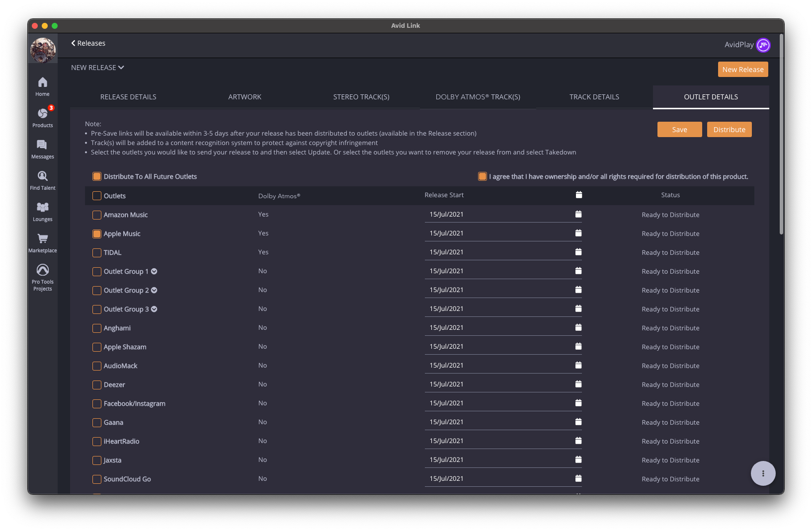Go back to Releases
Viewport: 812px width, 531px height.
[x=88, y=43]
